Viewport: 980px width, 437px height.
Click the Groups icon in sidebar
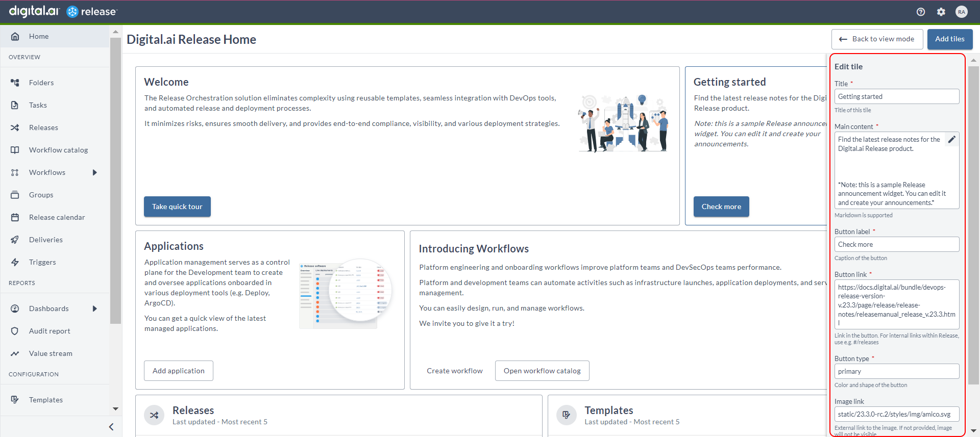pyautogui.click(x=15, y=195)
